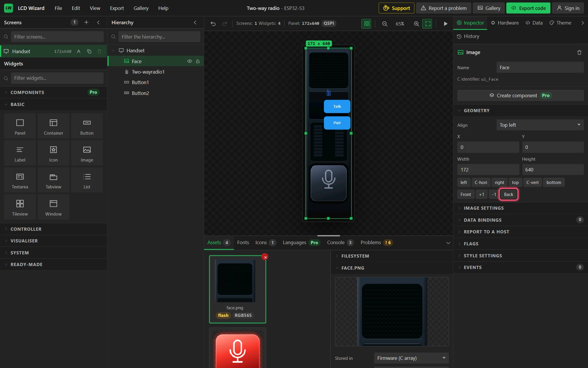The image size is (588, 368).
Task: Collapse the Handset tree node
Action: click(x=113, y=51)
